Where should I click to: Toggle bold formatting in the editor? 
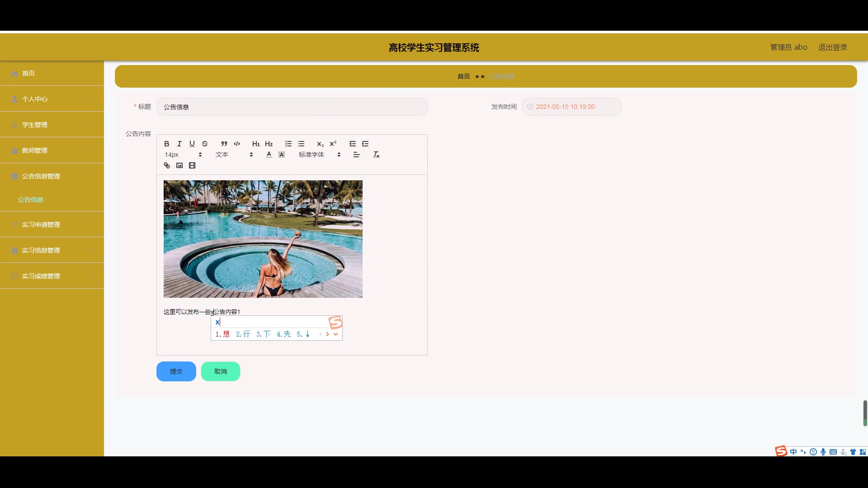[x=166, y=144]
